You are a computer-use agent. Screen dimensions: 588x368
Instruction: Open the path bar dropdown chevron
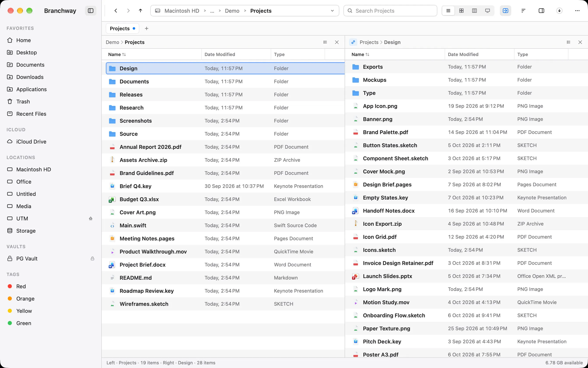[332, 11]
